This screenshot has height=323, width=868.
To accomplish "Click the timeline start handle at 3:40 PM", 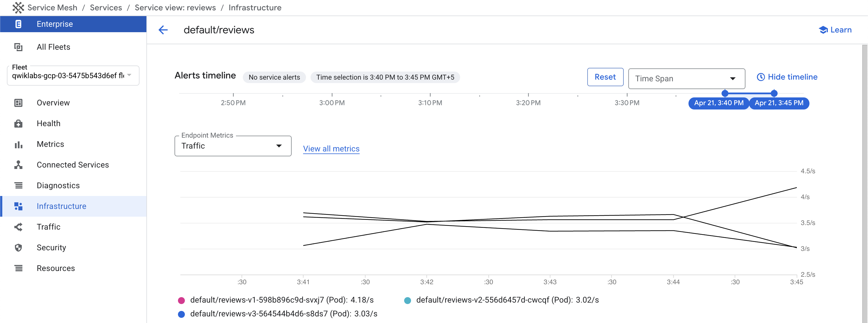I will pyautogui.click(x=725, y=93).
